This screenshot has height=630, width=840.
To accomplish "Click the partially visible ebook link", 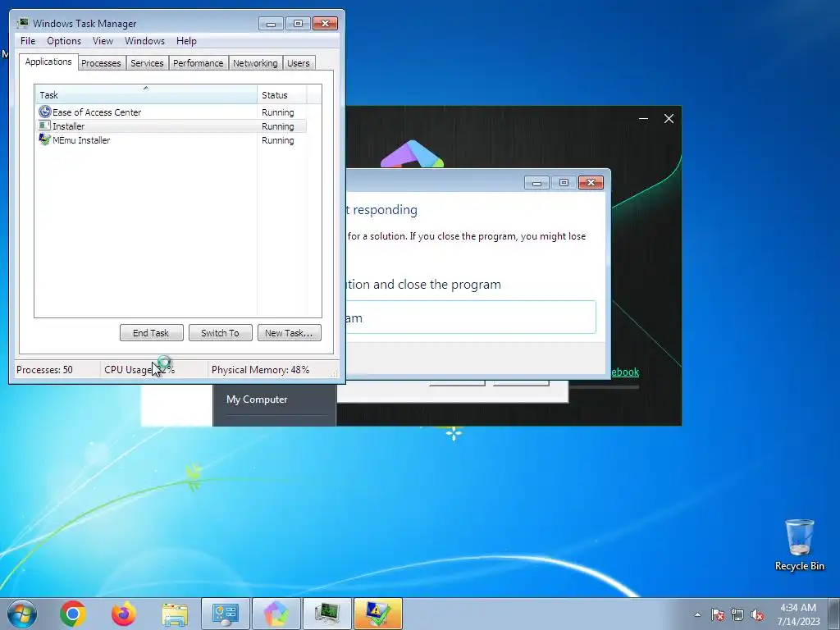I will (x=624, y=372).
